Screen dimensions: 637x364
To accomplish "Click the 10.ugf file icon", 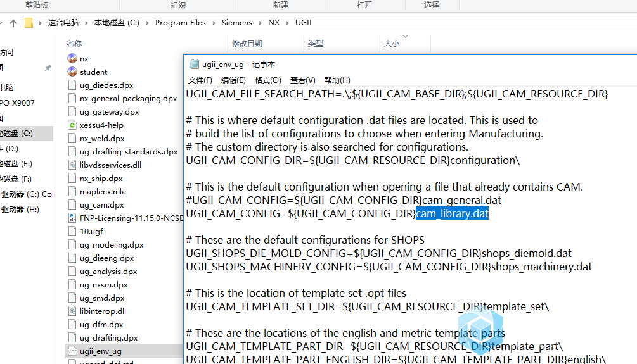I will (72, 231).
